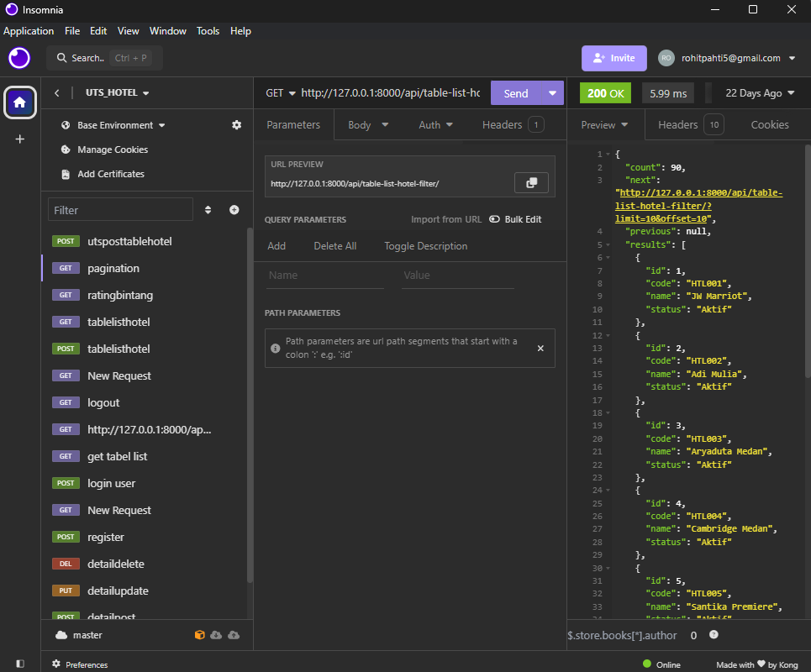Dismiss the path parameters info hint
The width and height of the screenshot is (811, 672).
540,348
